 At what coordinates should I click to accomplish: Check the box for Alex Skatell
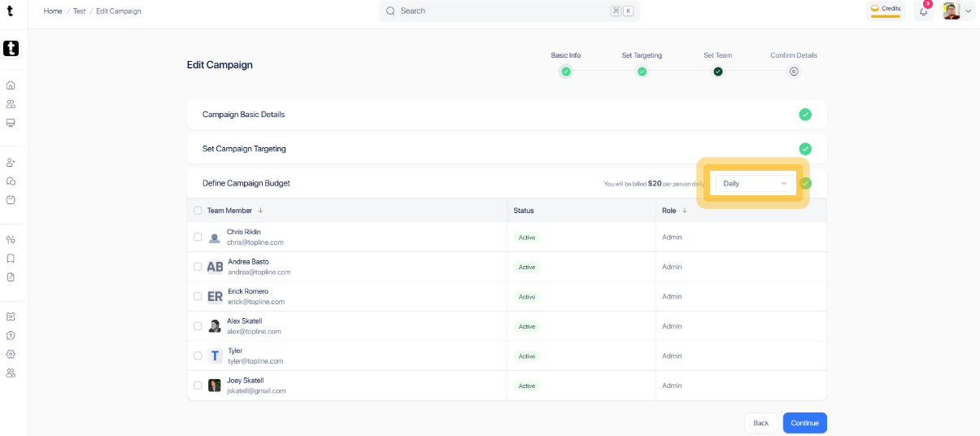point(198,326)
